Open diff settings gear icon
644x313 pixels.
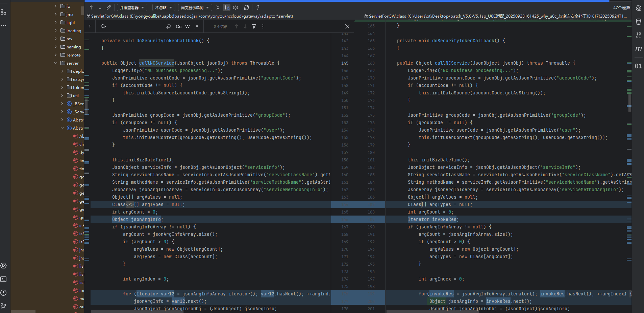pyautogui.click(x=236, y=7)
